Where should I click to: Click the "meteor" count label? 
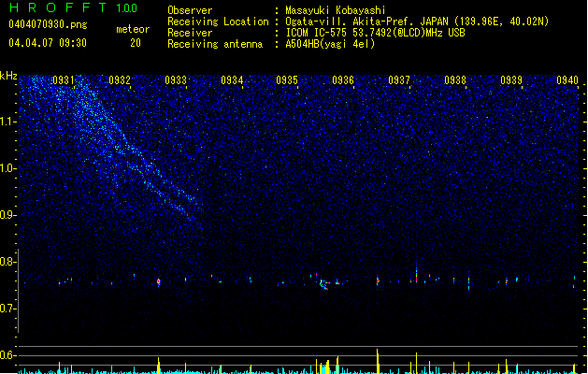click(x=133, y=29)
